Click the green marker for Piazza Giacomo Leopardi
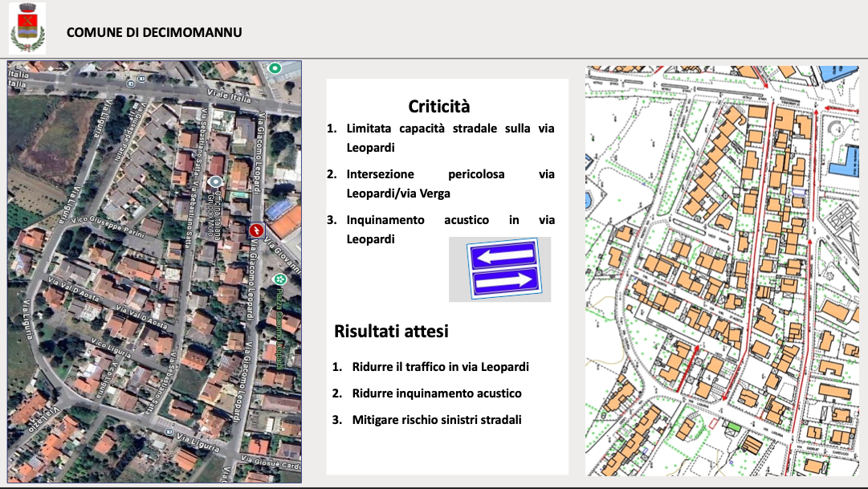Image resolution: width=868 pixels, height=489 pixels. 281,279
